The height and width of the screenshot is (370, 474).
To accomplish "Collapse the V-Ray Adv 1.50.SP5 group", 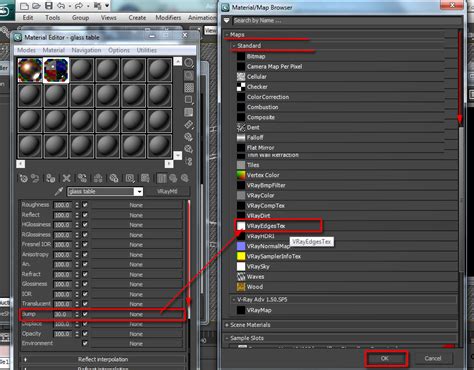I will tap(234, 299).
